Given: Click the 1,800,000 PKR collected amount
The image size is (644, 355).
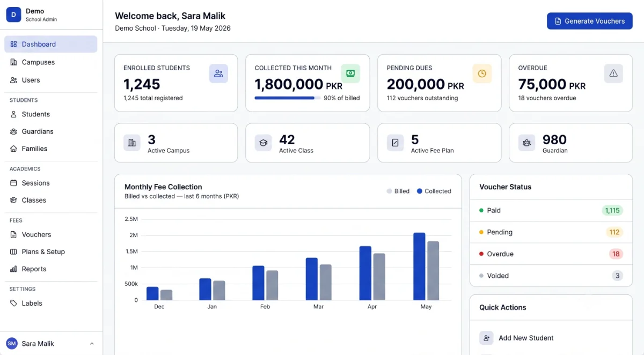Looking at the screenshot, I should tap(298, 85).
